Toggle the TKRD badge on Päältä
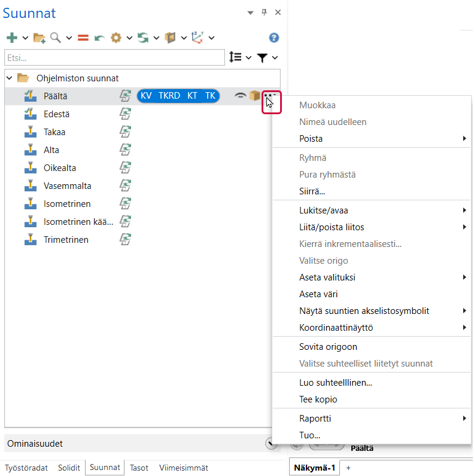This screenshot has width=474, height=476. [x=169, y=96]
